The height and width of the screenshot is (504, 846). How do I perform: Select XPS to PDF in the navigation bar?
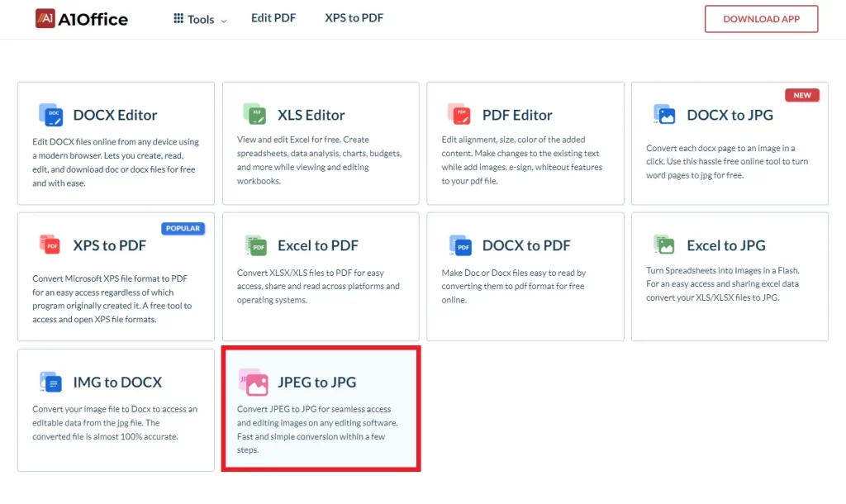tap(354, 18)
